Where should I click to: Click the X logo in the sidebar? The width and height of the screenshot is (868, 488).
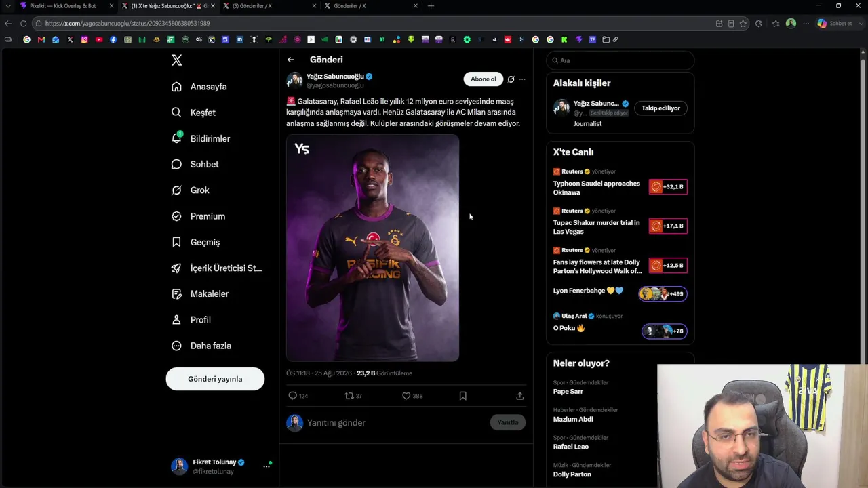pos(177,60)
